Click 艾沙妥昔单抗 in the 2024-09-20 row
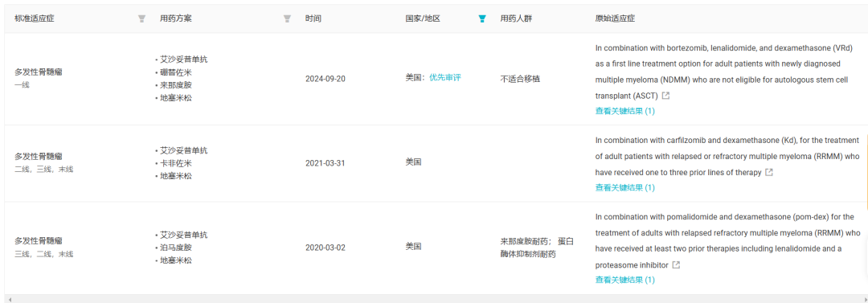Image resolution: width=868 pixels, height=303 pixels. pyautogui.click(x=184, y=59)
